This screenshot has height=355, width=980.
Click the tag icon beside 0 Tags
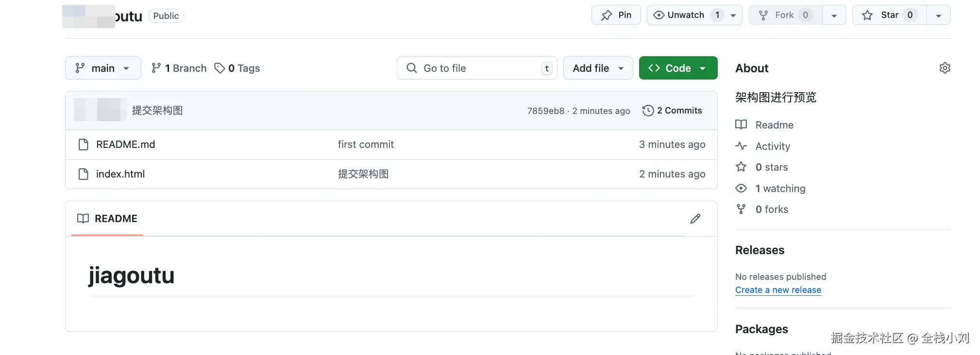(220, 68)
